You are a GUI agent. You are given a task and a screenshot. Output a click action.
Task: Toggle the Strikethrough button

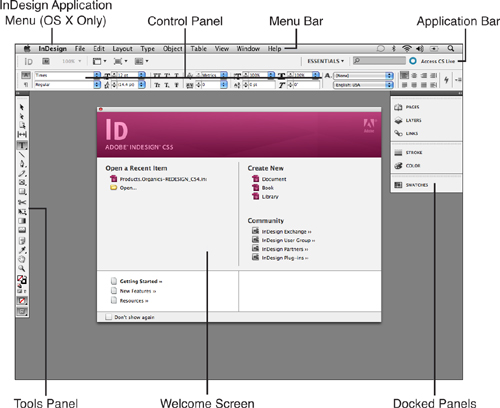177,85
